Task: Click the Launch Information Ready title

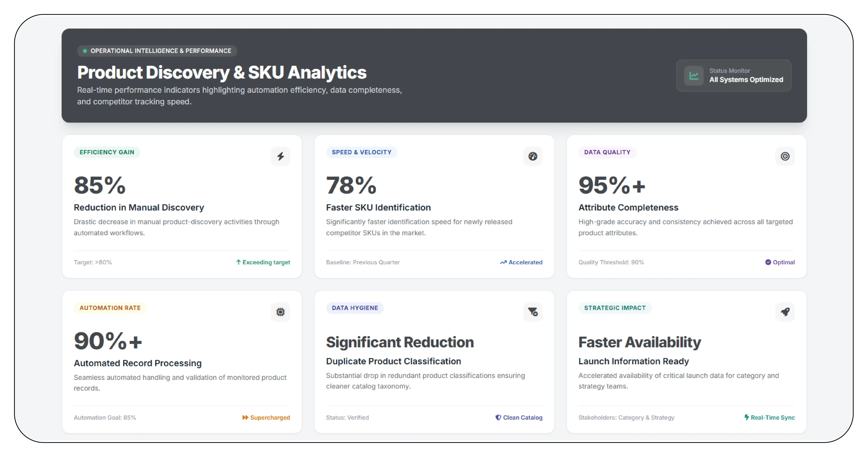Action: coord(634,361)
